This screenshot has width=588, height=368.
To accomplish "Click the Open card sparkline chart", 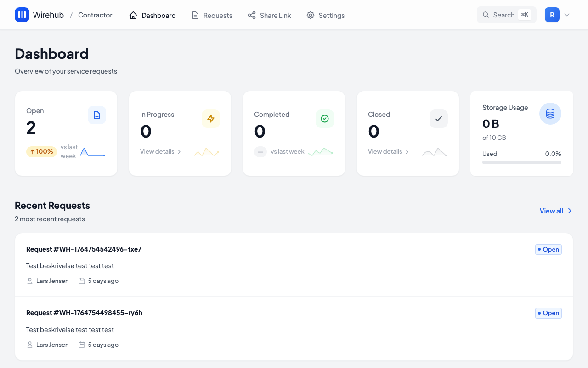I will (93, 152).
